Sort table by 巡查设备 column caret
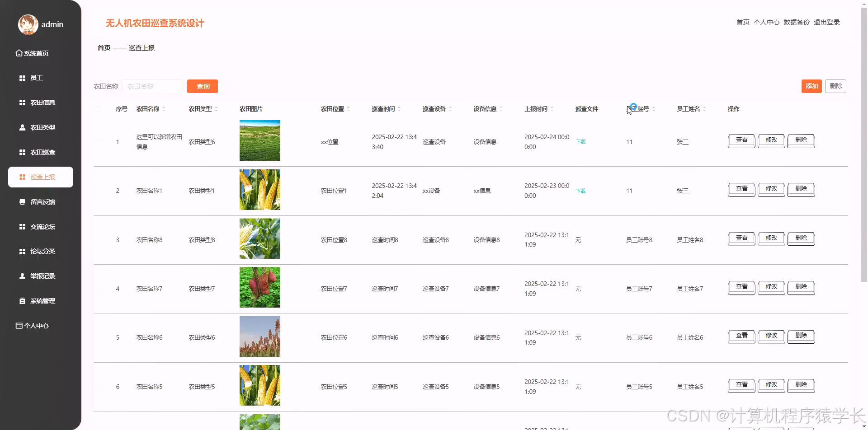 450,109
